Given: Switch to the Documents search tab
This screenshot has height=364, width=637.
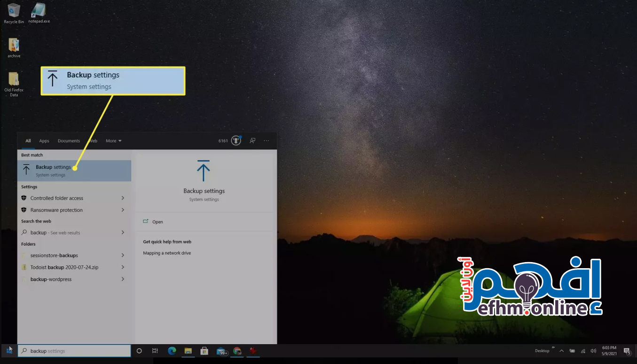Looking at the screenshot, I should (x=69, y=141).
